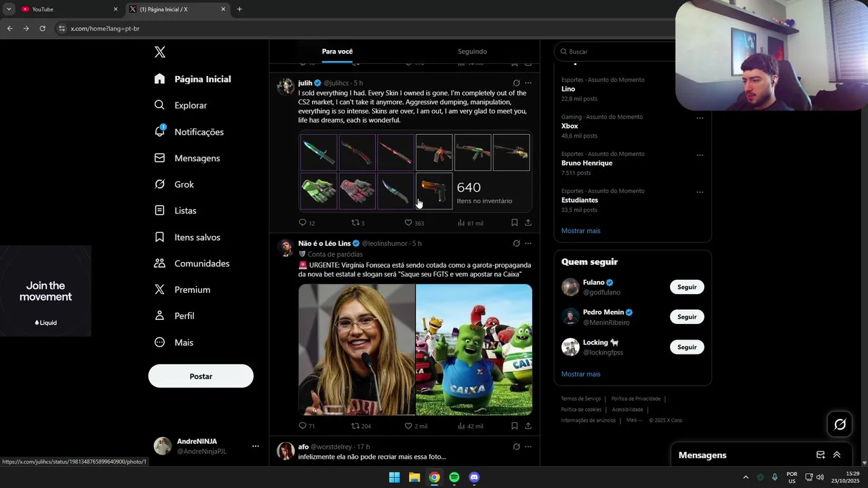
Task: Open Mensagens from the sidebar
Action: point(188,158)
